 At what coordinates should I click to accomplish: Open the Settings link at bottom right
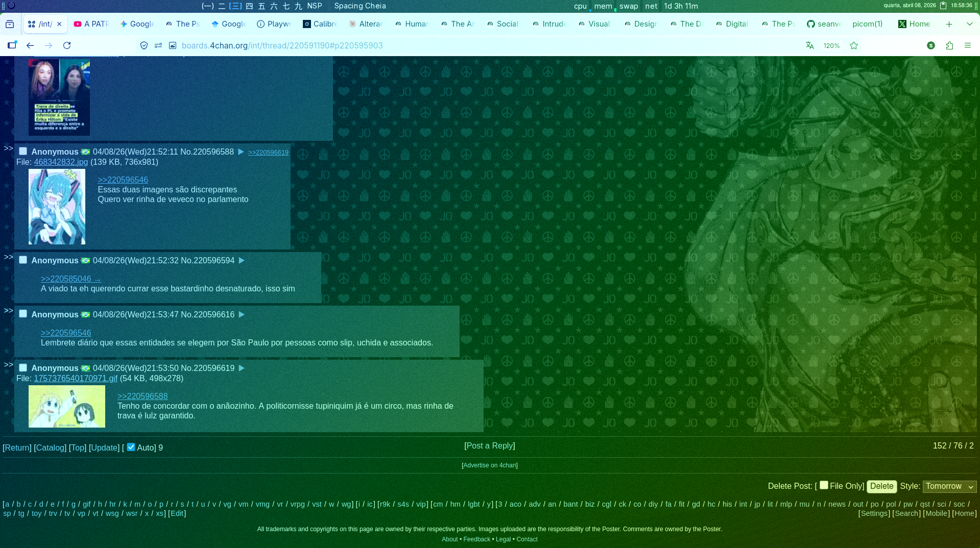click(874, 513)
